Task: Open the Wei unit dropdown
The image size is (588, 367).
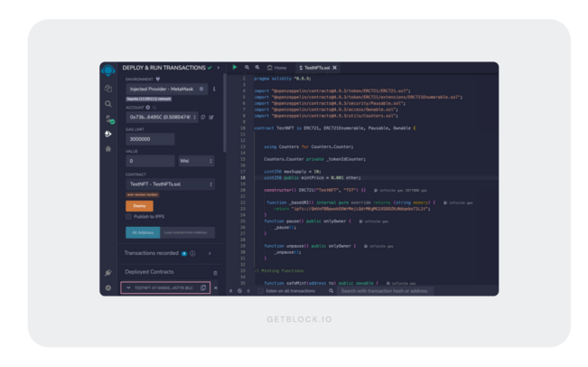Action: click(x=197, y=161)
